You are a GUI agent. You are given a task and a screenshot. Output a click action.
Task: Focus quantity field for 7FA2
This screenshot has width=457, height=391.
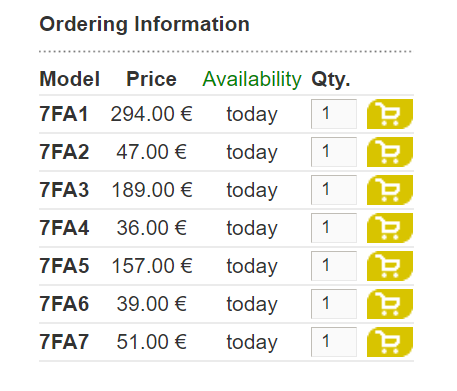334,152
